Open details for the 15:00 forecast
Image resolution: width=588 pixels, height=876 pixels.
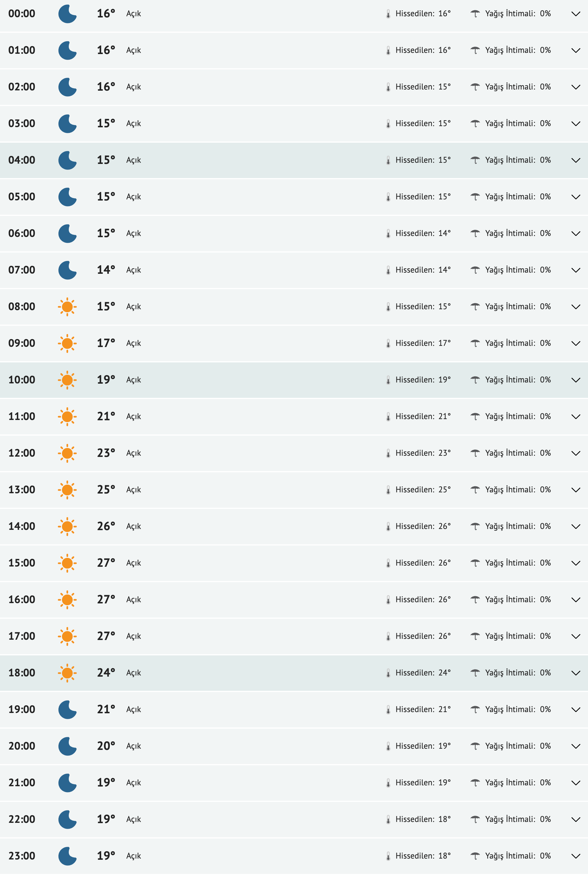tap(575, 563)
